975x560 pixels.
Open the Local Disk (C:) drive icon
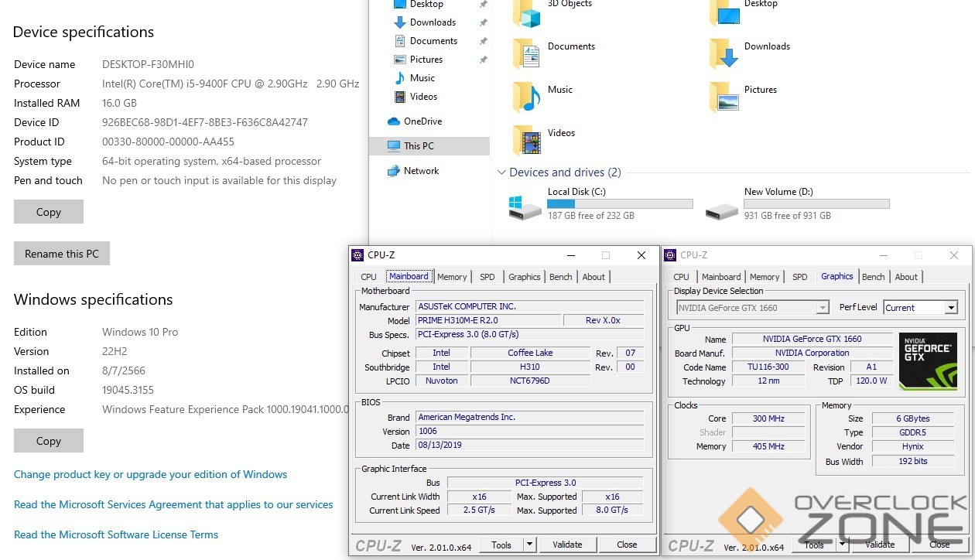click(x=525, y=207)
